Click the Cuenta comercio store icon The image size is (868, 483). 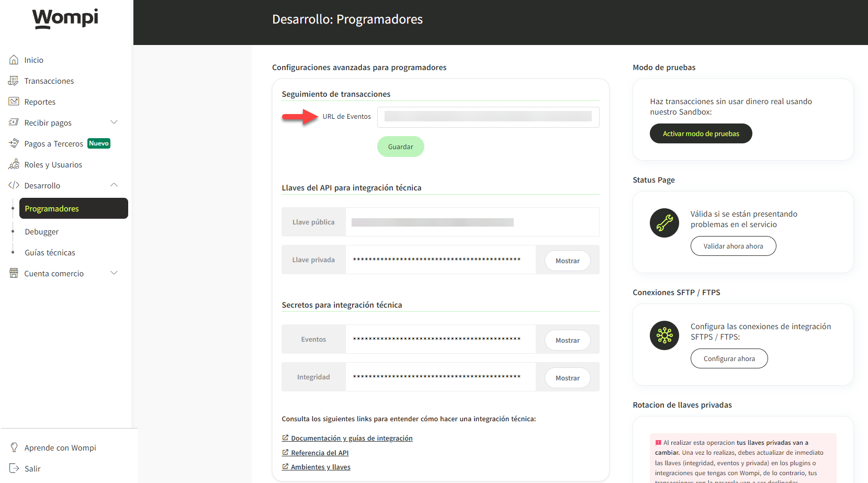(x=14, y=273)
